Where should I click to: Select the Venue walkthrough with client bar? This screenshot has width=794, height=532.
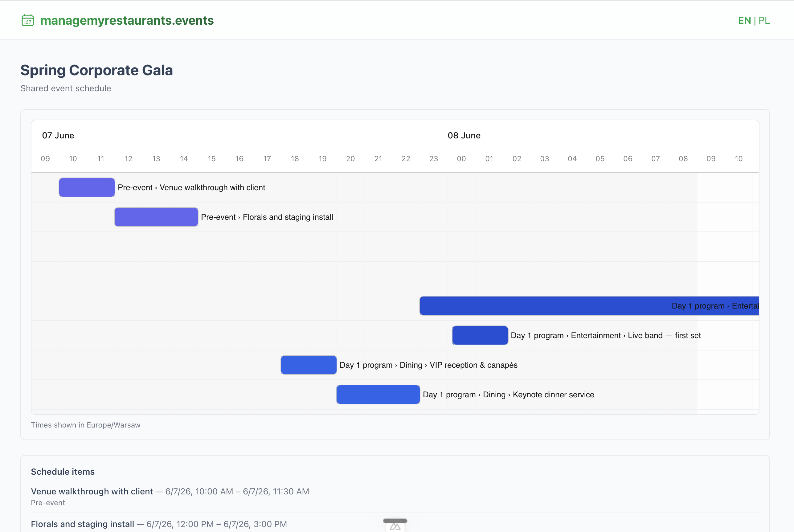(87, 187)
